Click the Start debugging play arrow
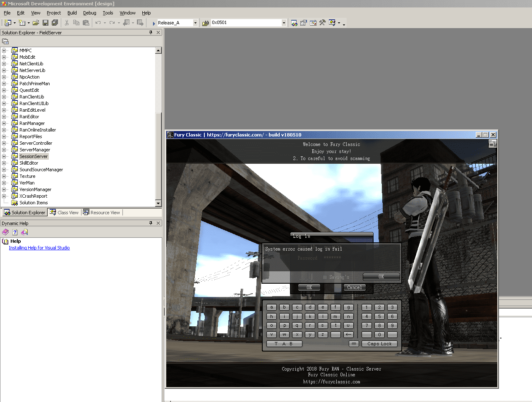This screenshot has width=532, height=402. 153,23
